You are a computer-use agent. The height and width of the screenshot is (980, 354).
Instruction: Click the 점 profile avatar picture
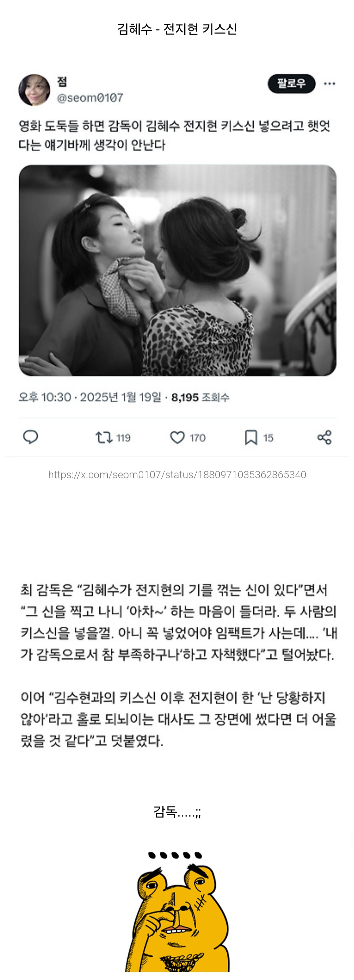coord(34,90)
